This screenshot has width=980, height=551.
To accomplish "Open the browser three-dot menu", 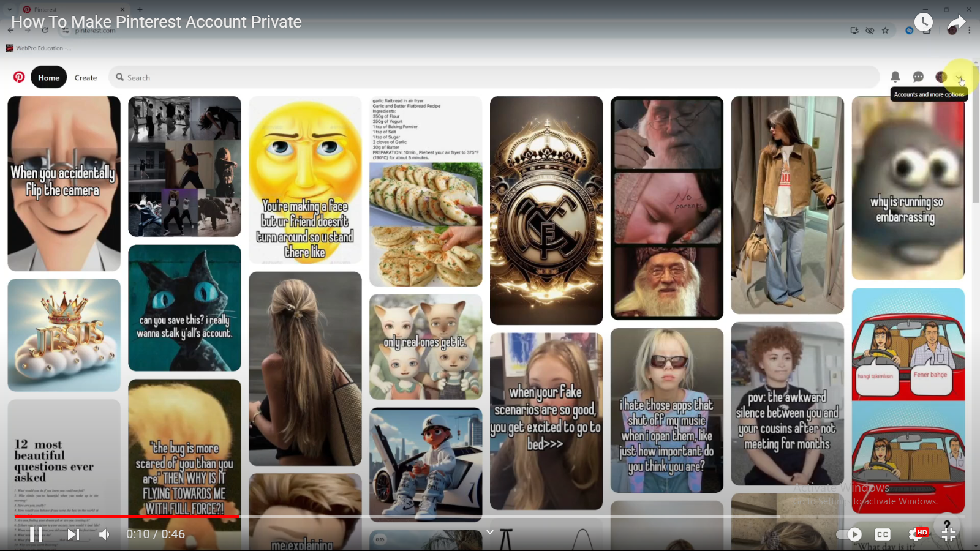I will pyautogui.click(x=969, y=31).
